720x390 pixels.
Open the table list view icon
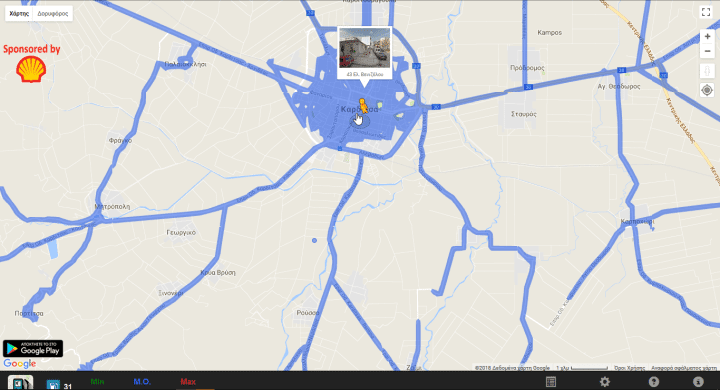coord(551,382)
